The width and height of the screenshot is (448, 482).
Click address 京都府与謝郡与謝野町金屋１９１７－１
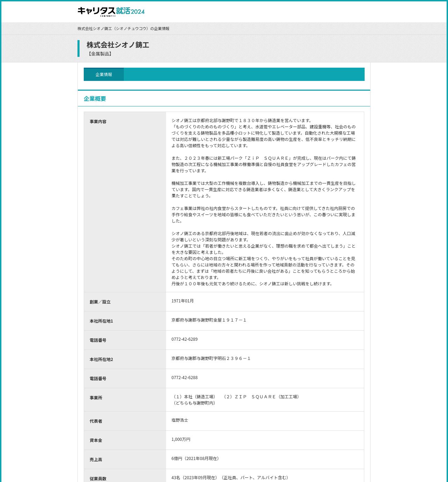[x=209, y=320]
